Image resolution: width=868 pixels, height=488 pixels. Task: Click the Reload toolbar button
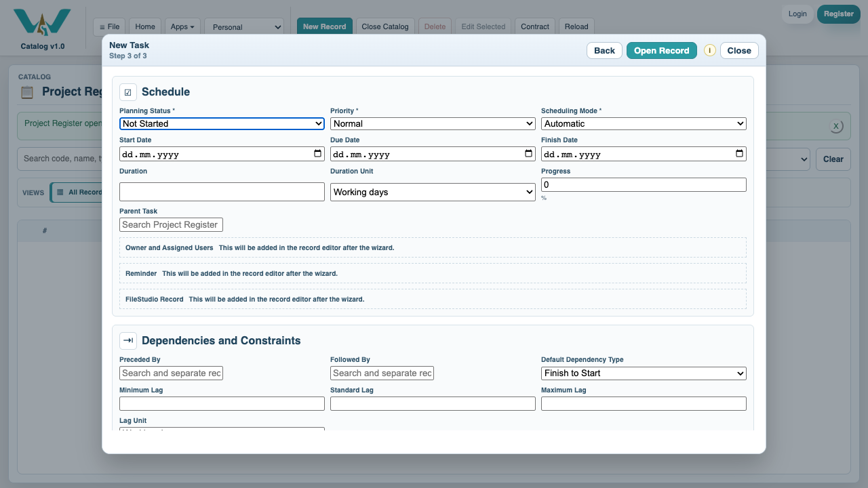(576, 27)
